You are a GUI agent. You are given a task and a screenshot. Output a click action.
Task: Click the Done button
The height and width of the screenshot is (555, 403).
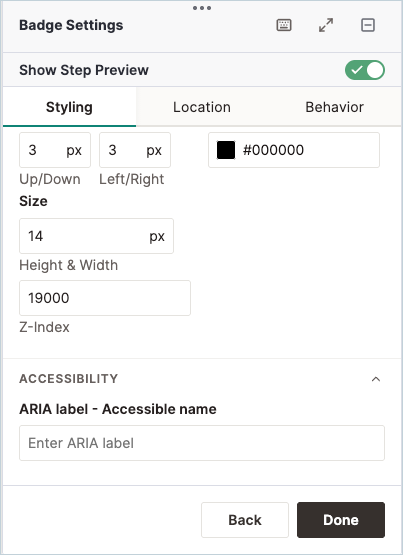(341, 520)
